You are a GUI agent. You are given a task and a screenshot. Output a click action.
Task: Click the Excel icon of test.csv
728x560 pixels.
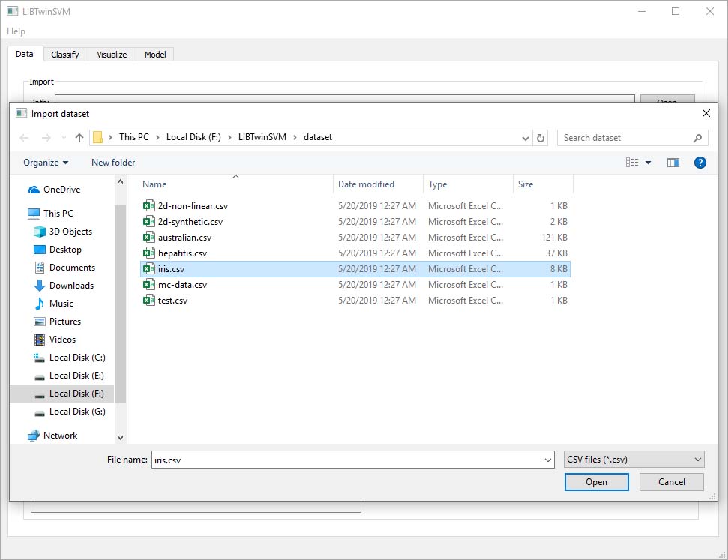(148, 301)
